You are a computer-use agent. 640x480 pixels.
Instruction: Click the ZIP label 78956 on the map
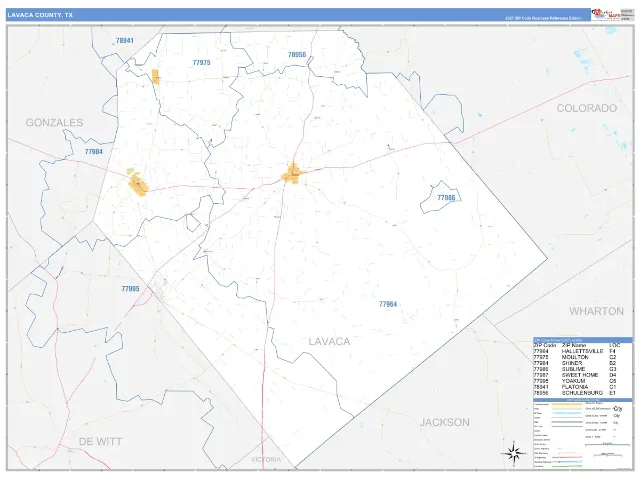297,55
